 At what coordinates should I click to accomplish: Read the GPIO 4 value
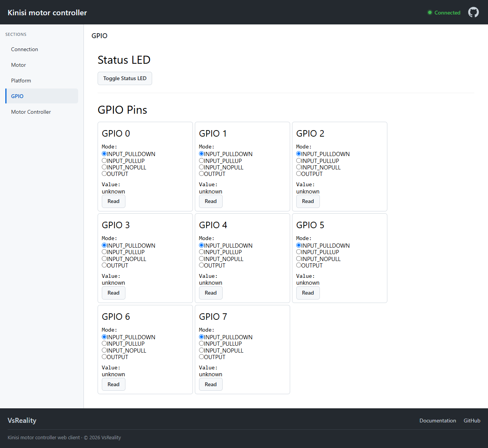pyautogui.click(x=211, y=293)
